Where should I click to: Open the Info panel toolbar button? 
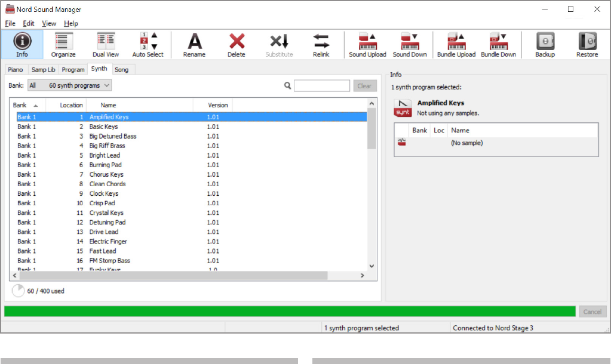pyautogui.click(x=22, y=45)
